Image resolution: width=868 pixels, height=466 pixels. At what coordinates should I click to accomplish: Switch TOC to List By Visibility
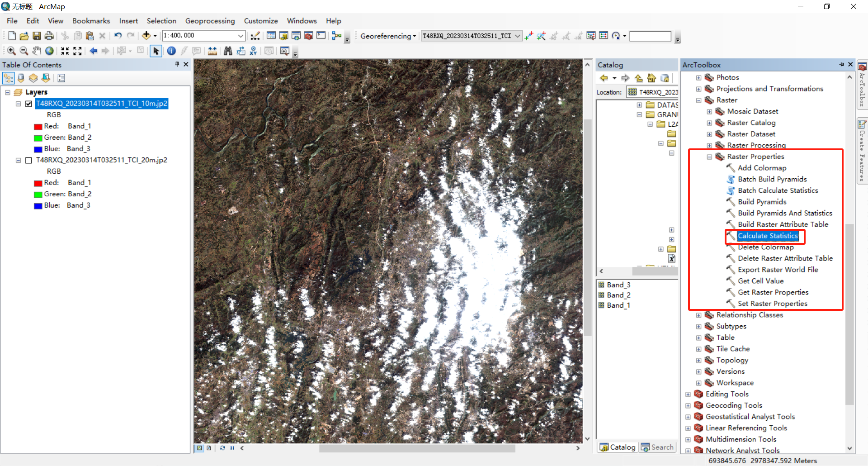click(x=33, y=78)
